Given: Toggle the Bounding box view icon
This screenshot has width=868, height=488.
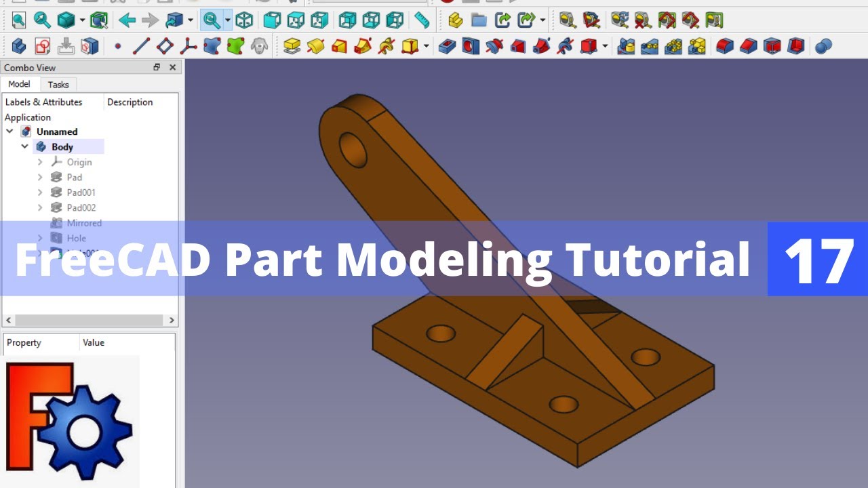Looking at the screenshot, I should [98, 20].
